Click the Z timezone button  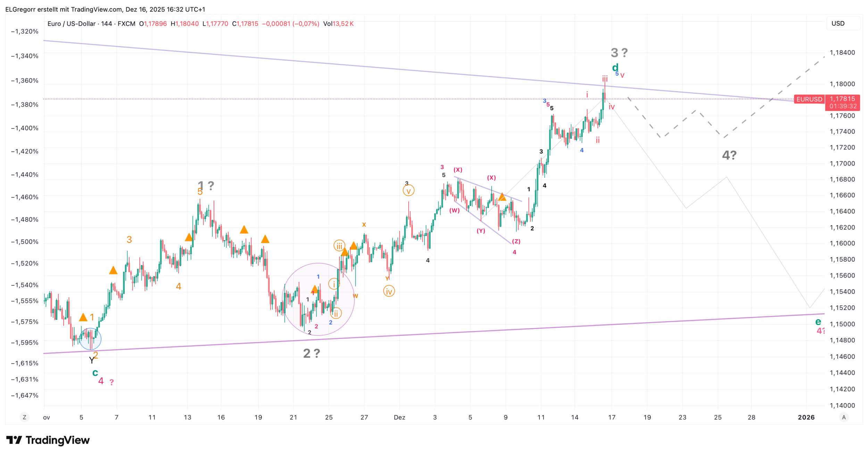pyautogui.click(x=24, y=417)
